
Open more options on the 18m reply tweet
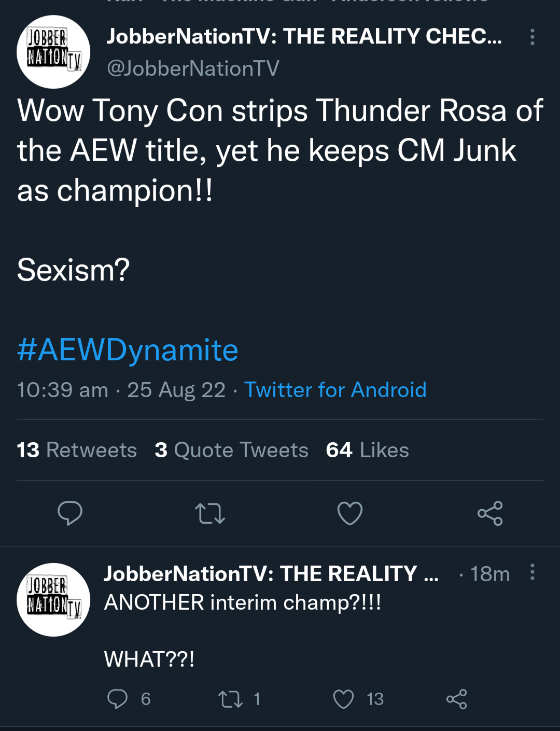point(532,572)
